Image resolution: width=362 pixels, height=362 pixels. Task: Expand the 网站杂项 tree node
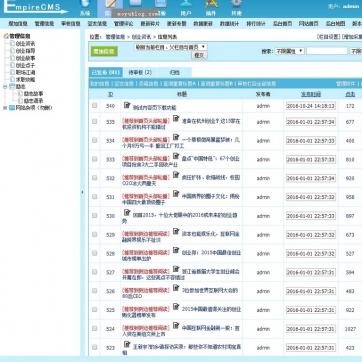[x=5, y=108]
